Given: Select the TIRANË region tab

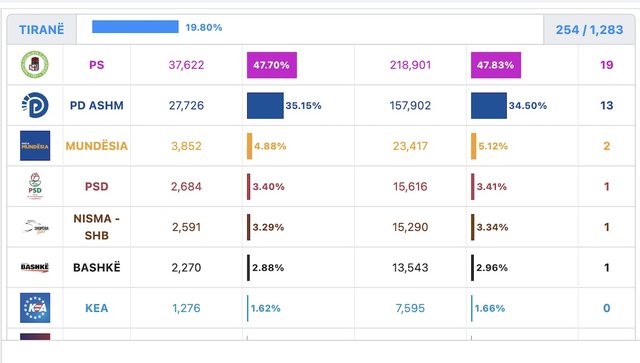Looking at the screenshot, I should click(x=42, y=29).
